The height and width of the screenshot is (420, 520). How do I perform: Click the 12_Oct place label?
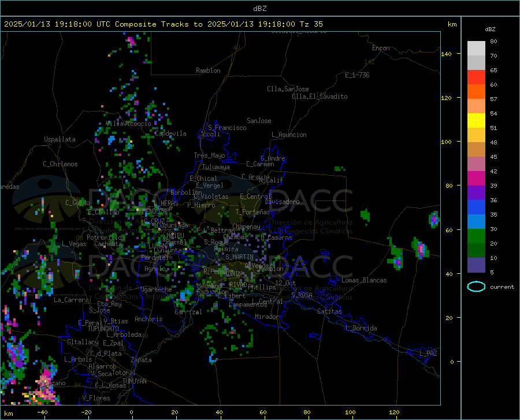285,283
